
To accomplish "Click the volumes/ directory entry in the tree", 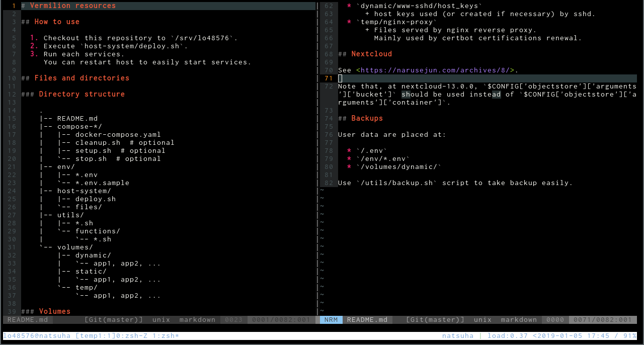I will pos(75,247).
